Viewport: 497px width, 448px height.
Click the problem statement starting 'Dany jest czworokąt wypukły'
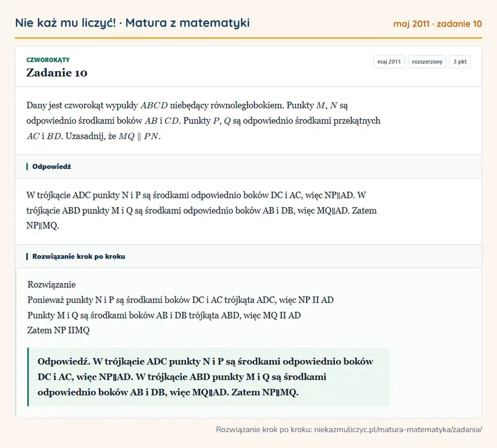(x=203, y=121)
